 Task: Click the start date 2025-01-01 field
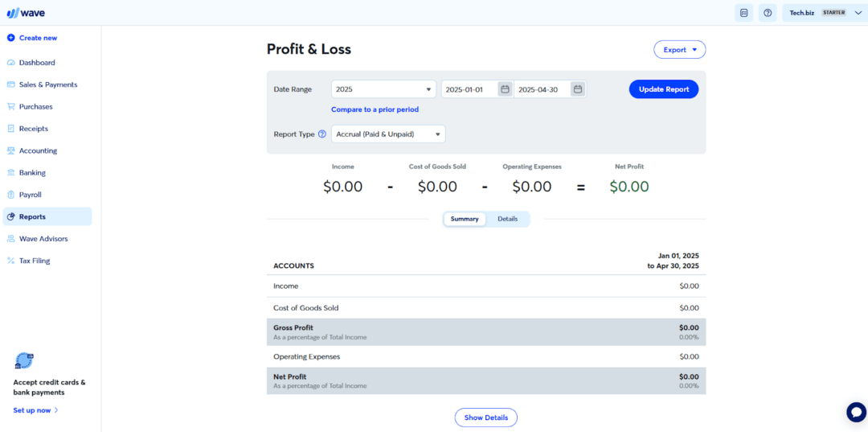point(469,89)
